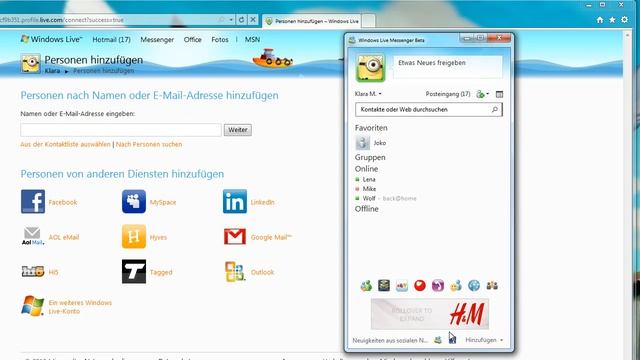Screen dimensions: 640x360
Task: Click the Windows flag icon for another Live account
Action: click(x=33, y=306)
